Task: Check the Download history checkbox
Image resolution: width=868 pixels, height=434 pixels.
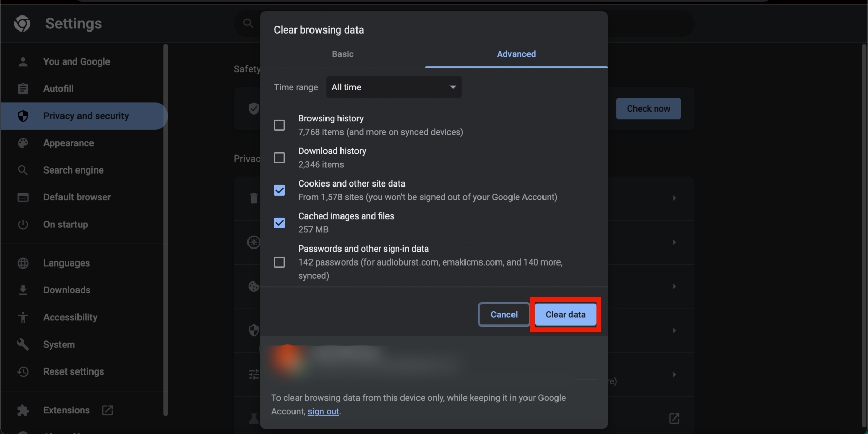Action: tap(279, 158)
